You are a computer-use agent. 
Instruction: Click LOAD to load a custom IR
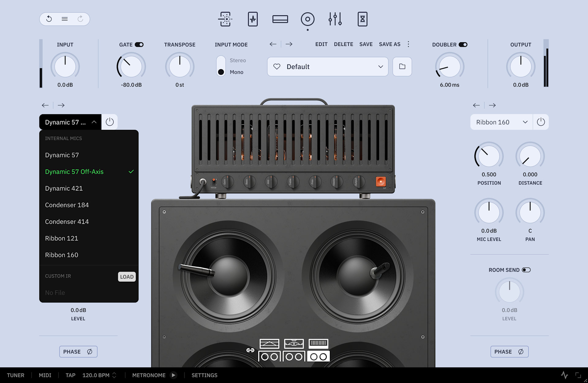[x=127, y=277]
